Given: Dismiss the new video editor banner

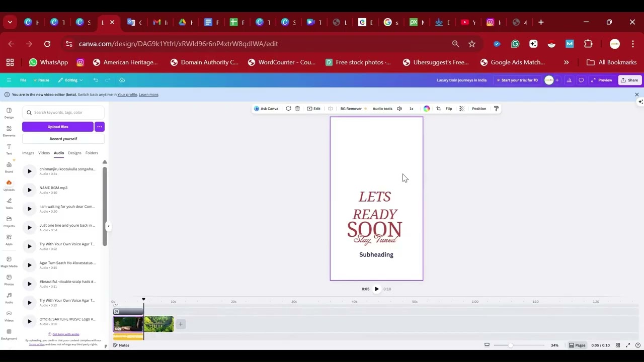Looking at the screenshot, I should click(636, 95).
